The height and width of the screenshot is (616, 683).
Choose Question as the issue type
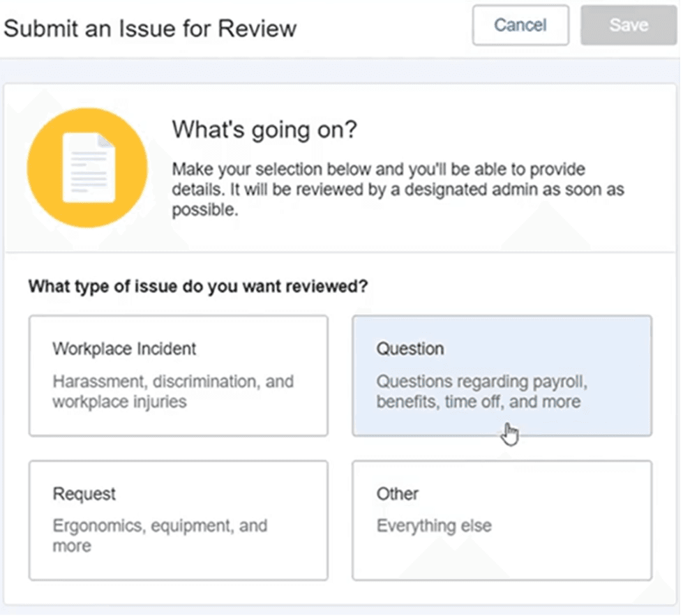pyautogui.click(x=502, y=375)
